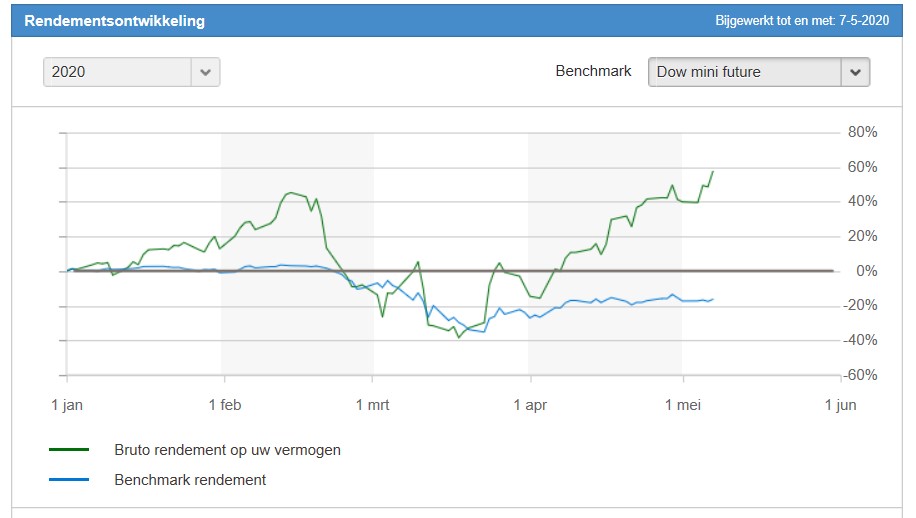The width and height of the screenshot is (916, 518).
Task: Open the 2020 year dropdown
Action: pyautogui.click(x=118, y=72)
